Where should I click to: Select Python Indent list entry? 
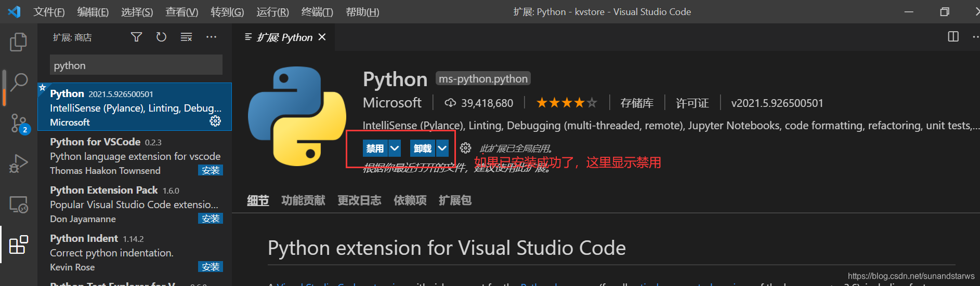135,252
